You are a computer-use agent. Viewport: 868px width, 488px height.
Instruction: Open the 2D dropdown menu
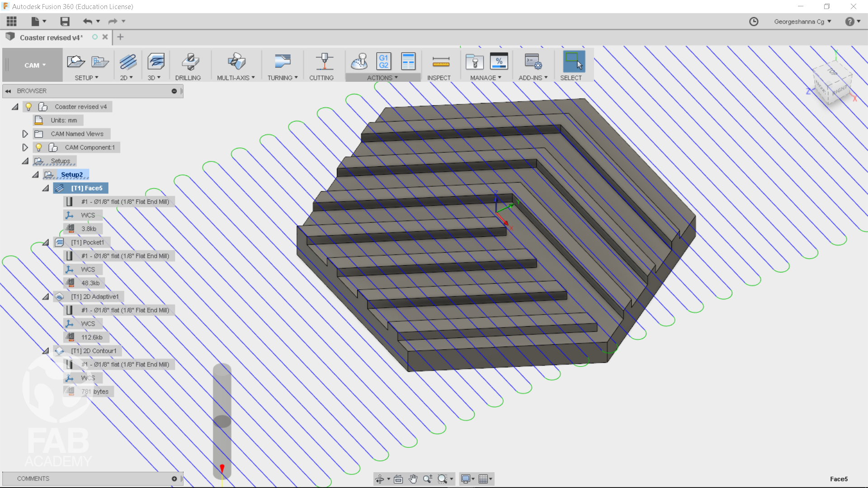coord(126,78)
